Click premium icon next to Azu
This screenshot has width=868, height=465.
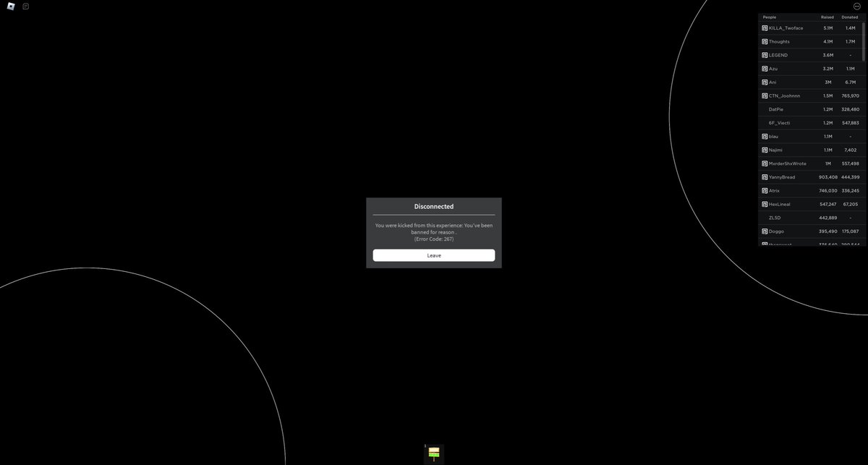(x=765, y=69)
